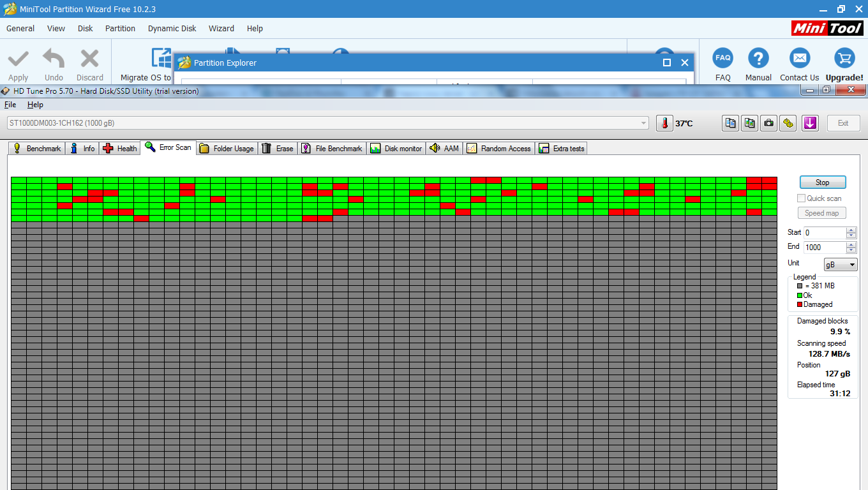Click the 31:12 elapsed time value

pyautogui.click(x=840, y=394)
